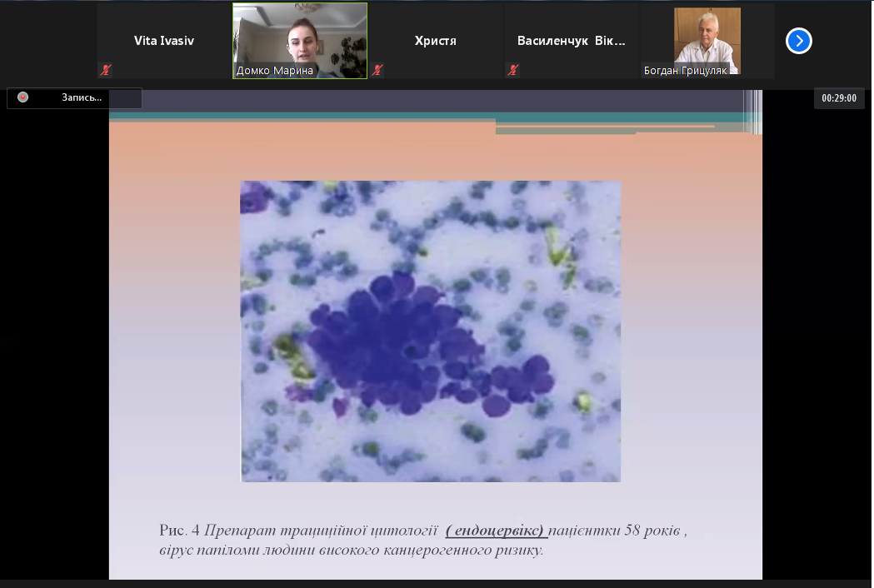Click the Богдан Грицуляк name label
This screenshot has height=588, width=874.
(686, 71)
